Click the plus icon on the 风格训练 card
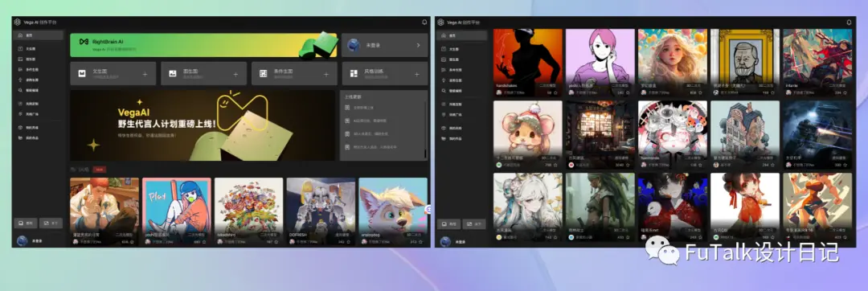 416,74
